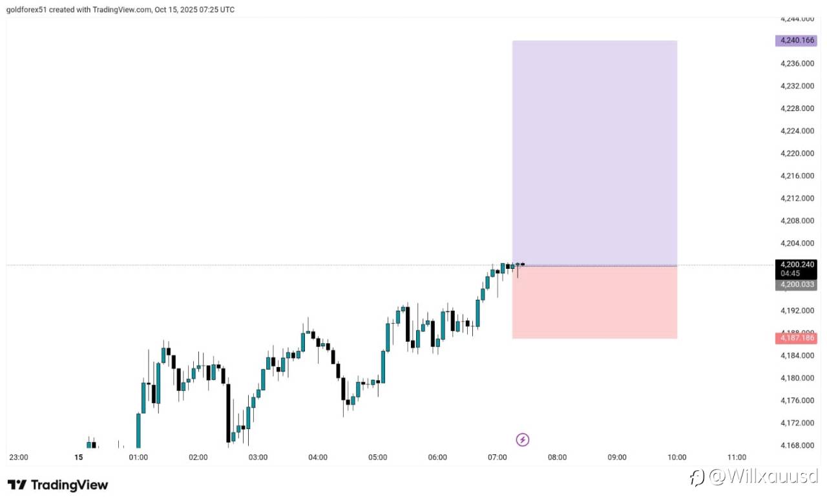The height and width of the screenshot is (504, 827).
Task: Select the red stop-loss zone
Action: (594, 302)
